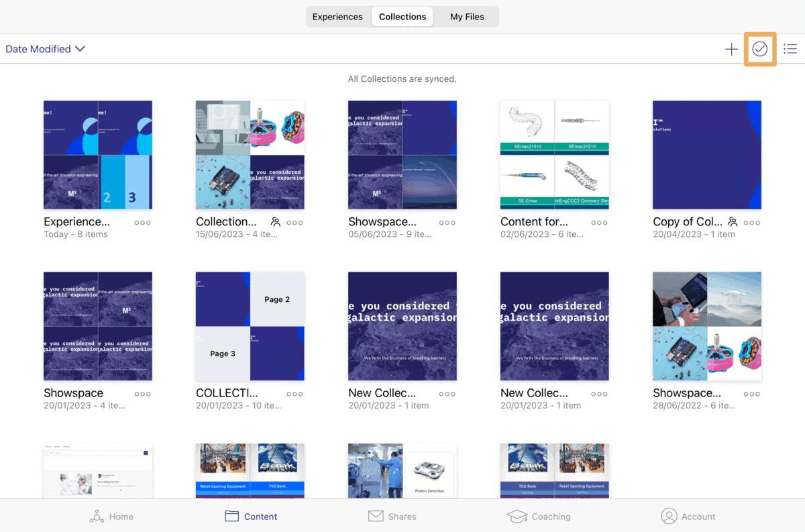Open more options for Content for… collection
This screenshot has height=532, width=805.
[x=599, y=223]
